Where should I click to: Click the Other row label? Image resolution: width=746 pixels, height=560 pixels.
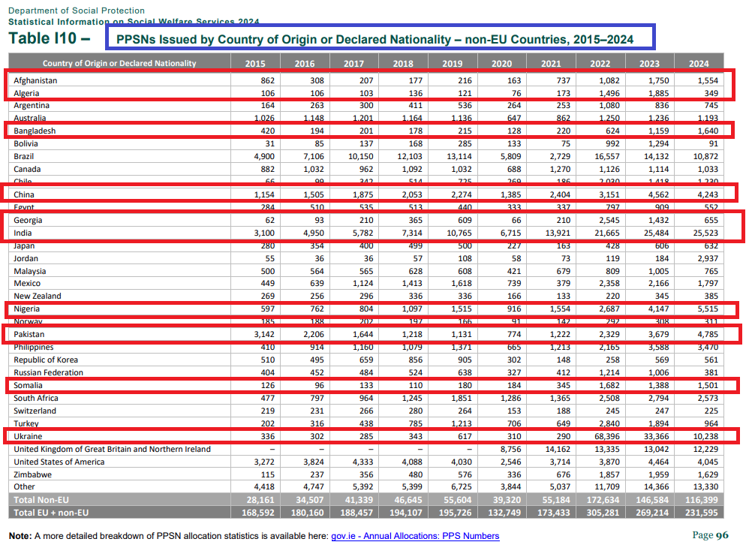pyautogui.click(x=24, y=486)
